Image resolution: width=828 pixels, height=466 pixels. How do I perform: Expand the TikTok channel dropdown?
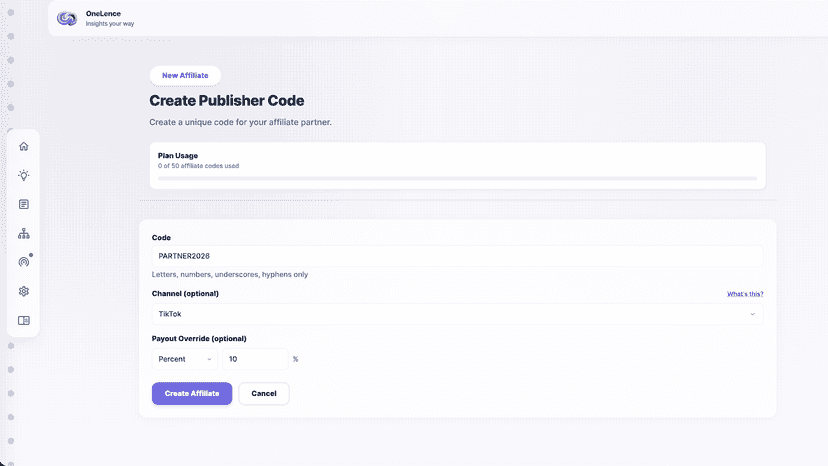coord(457,314)
